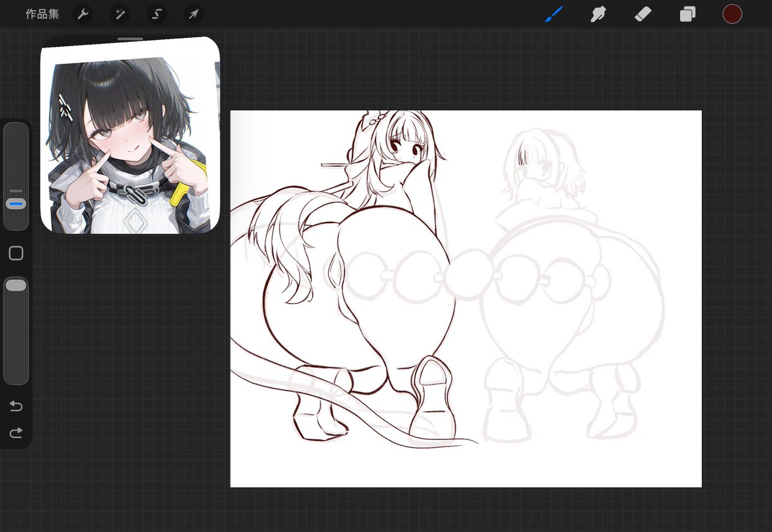Tap the square modify button on sidebar
Image resolution: width=772 pixels, height=532 pixels.
[16, 253]
